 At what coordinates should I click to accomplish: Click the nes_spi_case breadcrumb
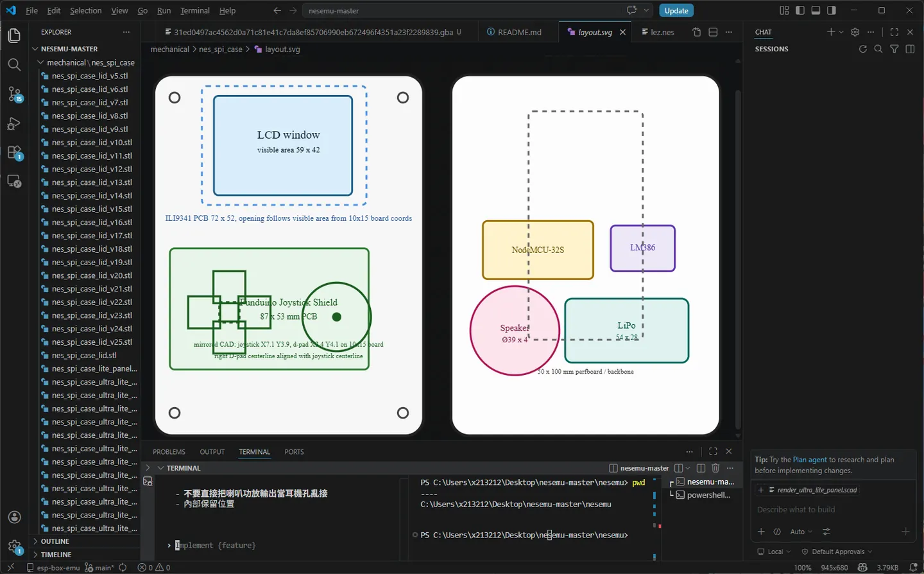pyautogui.click(x=221, y=49)
